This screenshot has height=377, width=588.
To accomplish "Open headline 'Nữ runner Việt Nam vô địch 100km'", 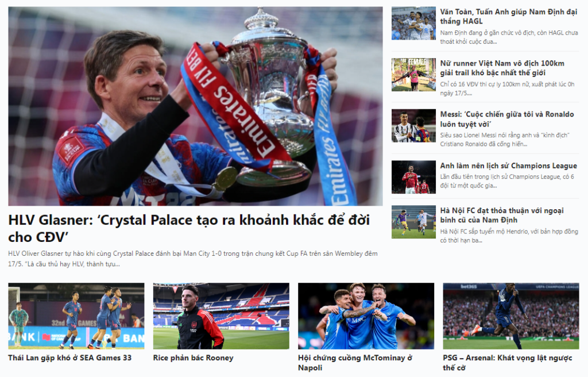I will point(502,68).
